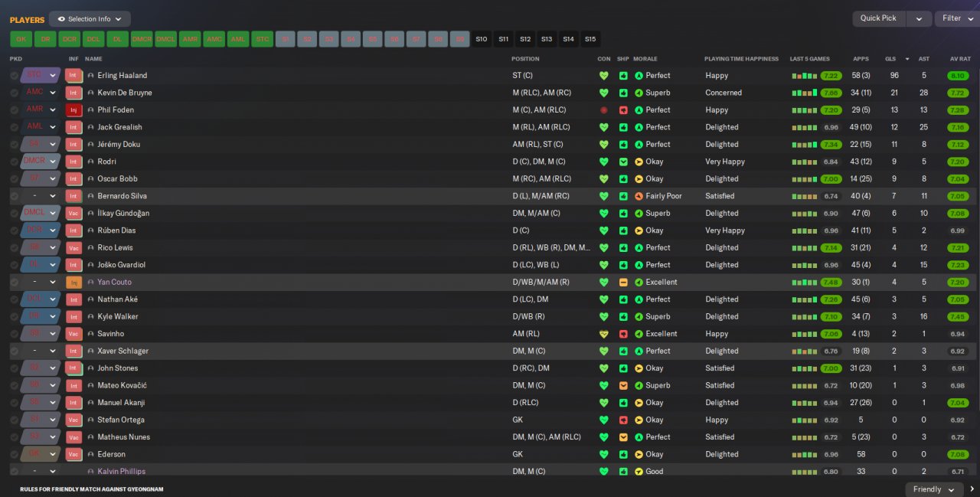
Task: Click the player profile icon beside Kevin De Bruyne
Action: (x=91, y=93)
